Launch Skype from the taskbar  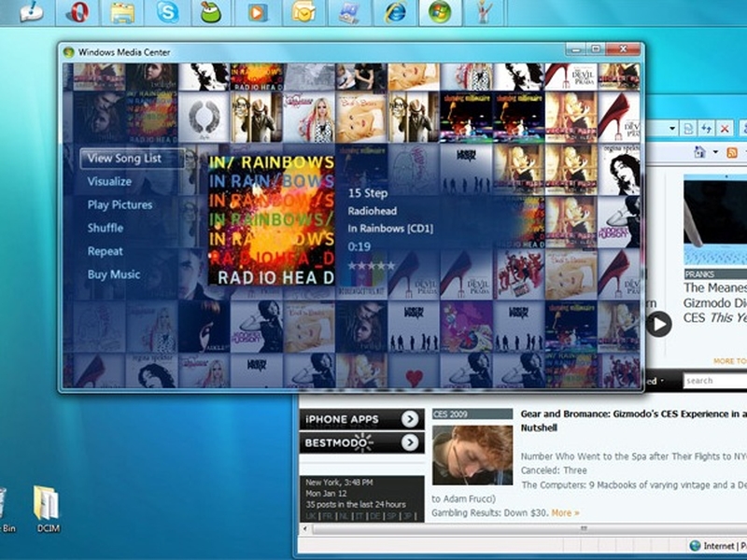tap(168, 12)
